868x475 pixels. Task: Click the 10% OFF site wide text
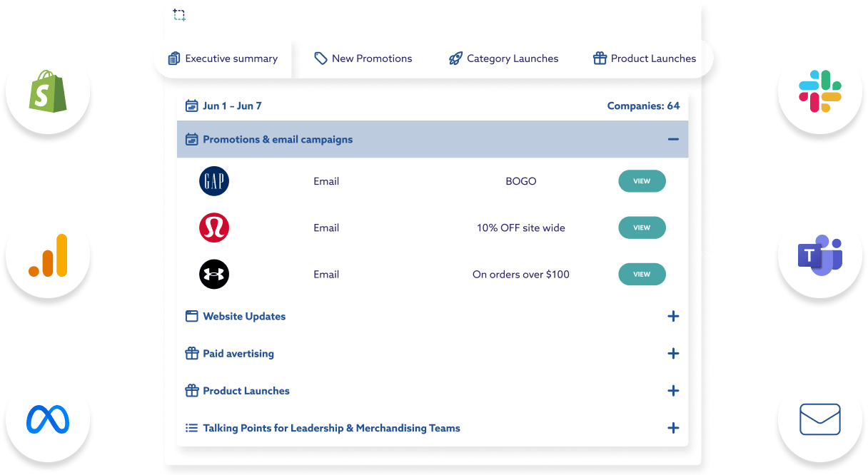[521, 228]
